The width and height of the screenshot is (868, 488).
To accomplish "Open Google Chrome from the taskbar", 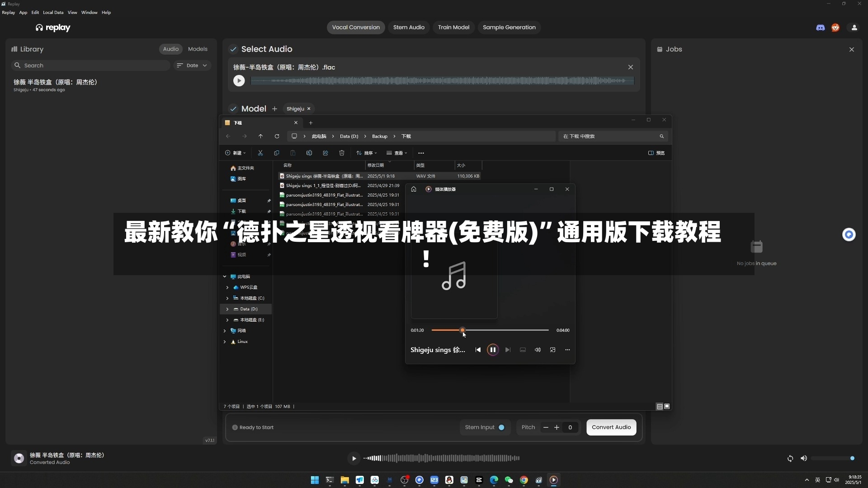I will pyautogui.click(x=524, y=480).
